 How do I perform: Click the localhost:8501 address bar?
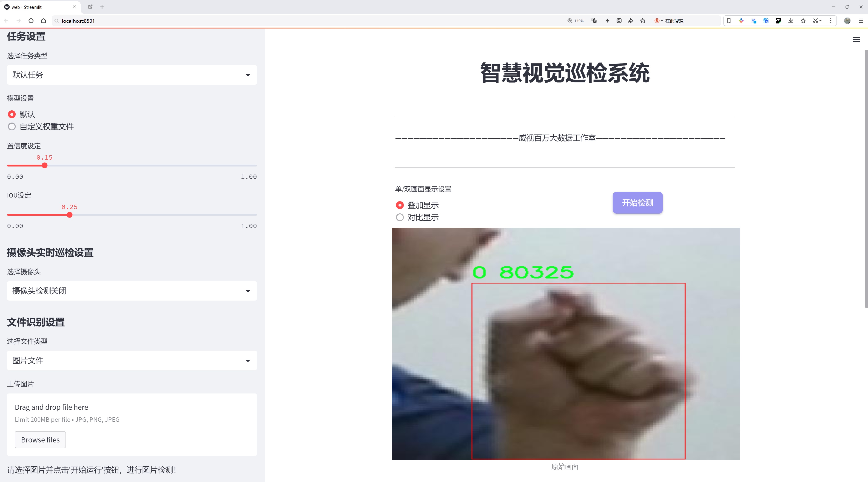(x=303, y=21)
